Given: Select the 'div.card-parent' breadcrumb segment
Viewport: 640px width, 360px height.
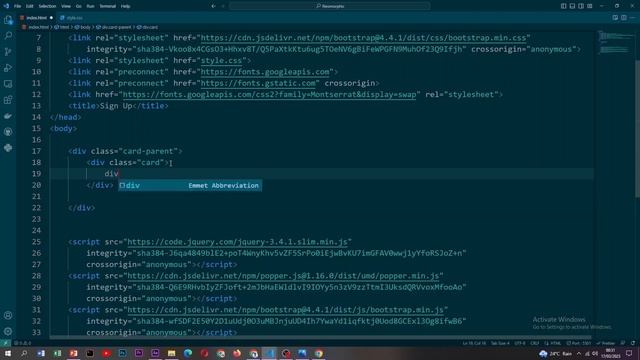Looking at the screenshot, I should coord(113,27).
